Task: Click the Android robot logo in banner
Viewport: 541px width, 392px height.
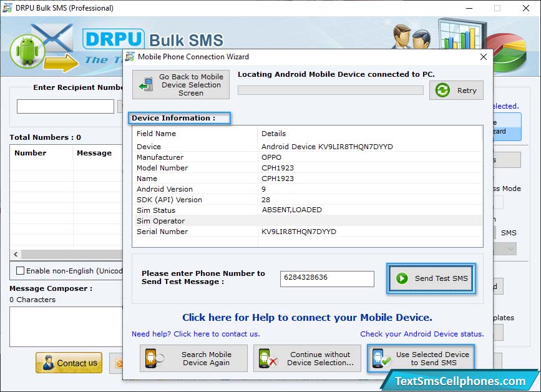Action: 27,51
